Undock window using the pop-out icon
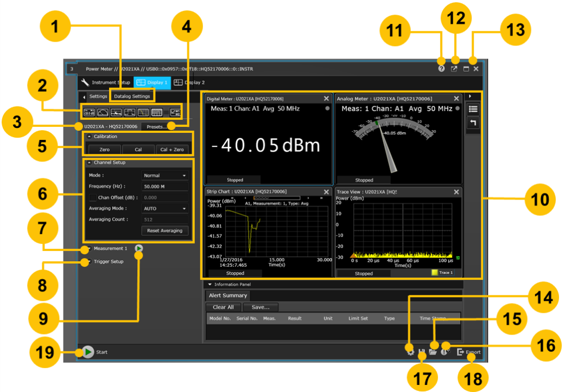The height and width of the screenshot is (392, 565). pyautogui.click(x=454, y=69)
